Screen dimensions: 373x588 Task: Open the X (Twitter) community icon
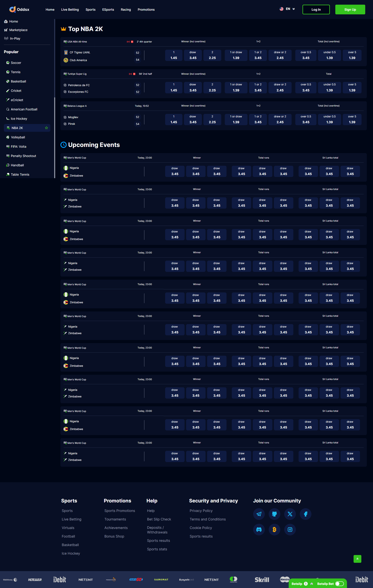290,514
